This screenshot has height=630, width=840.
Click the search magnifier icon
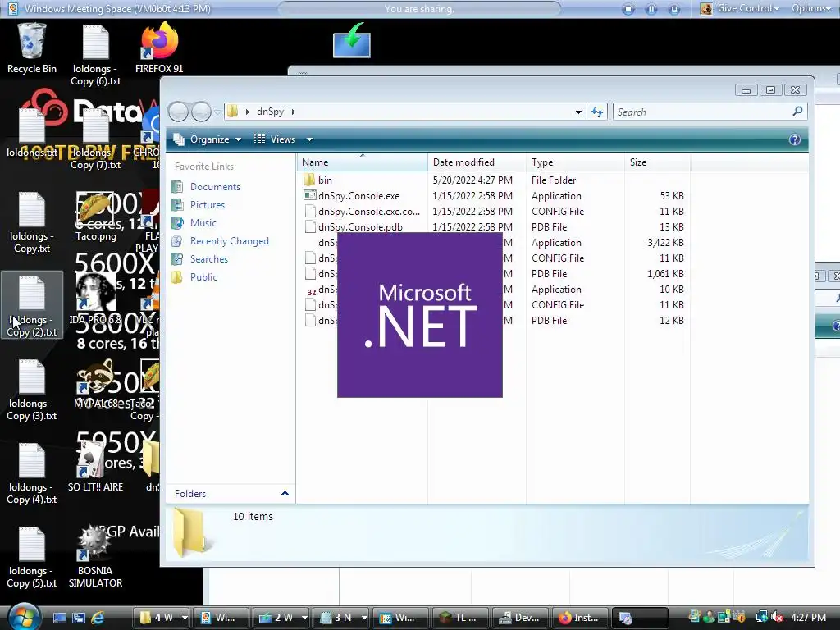coord(797,112)
